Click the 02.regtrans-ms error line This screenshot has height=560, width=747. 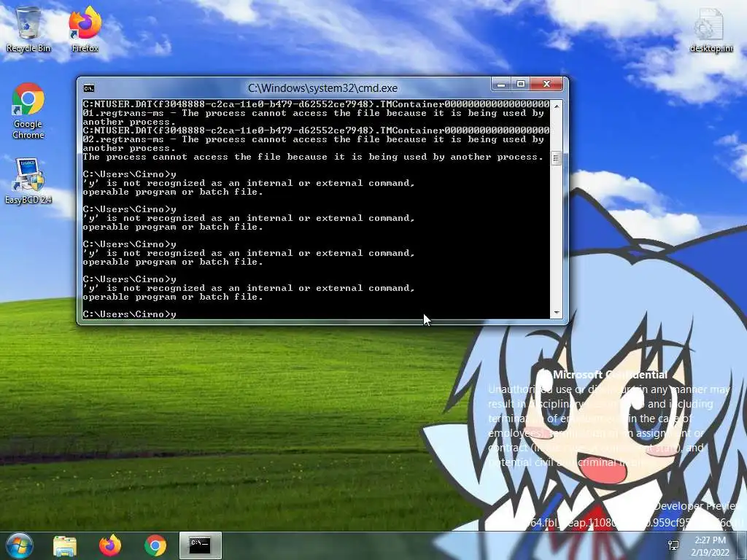pos(313,139)
